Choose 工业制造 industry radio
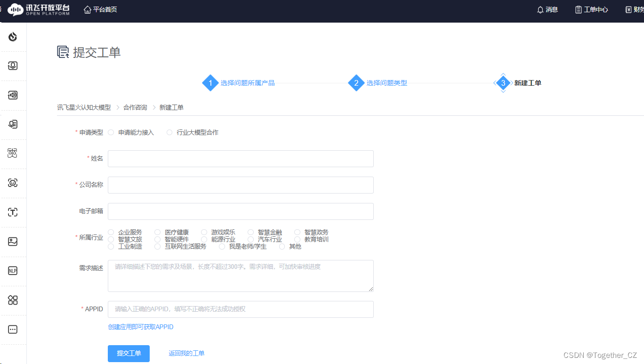Viewport: 644px width, 364px height. [111, 246]
